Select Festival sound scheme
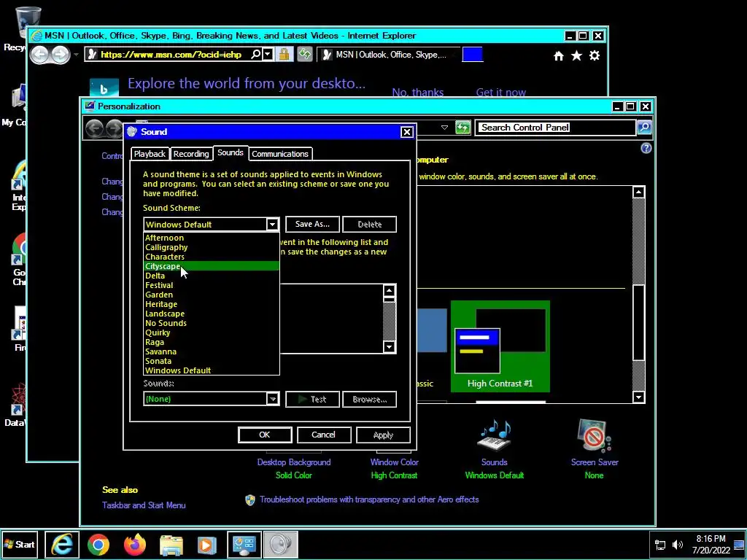The height and width of the screenshot is (560, 747). pyautogui.click(x=212, y=285)
